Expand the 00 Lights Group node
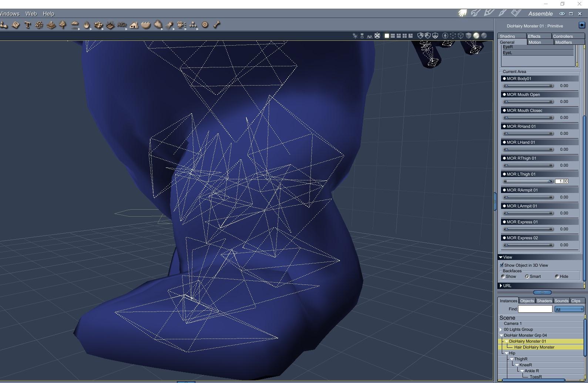 (x=501, y=329)
